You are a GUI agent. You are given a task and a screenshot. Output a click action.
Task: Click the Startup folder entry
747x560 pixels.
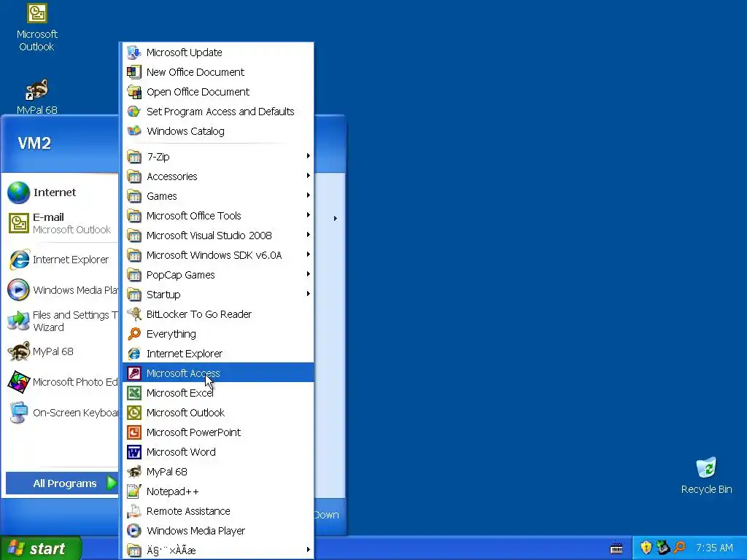[218, 295]
